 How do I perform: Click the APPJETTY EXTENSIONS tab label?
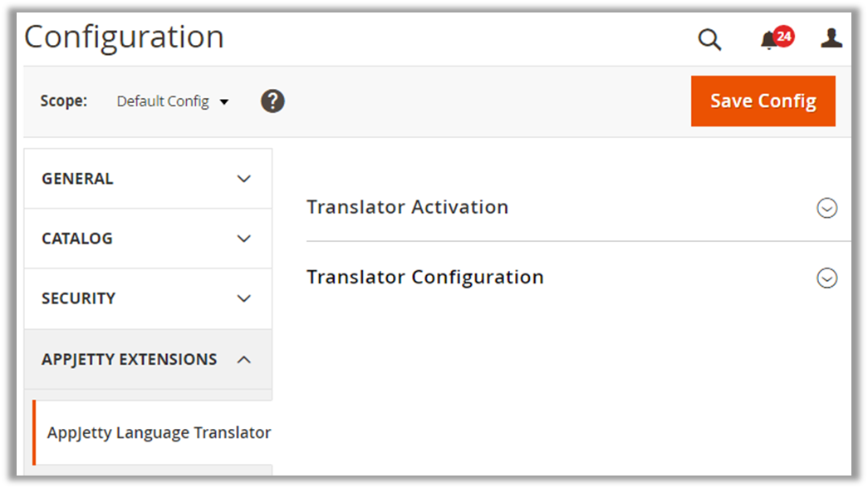coord(129,359)
